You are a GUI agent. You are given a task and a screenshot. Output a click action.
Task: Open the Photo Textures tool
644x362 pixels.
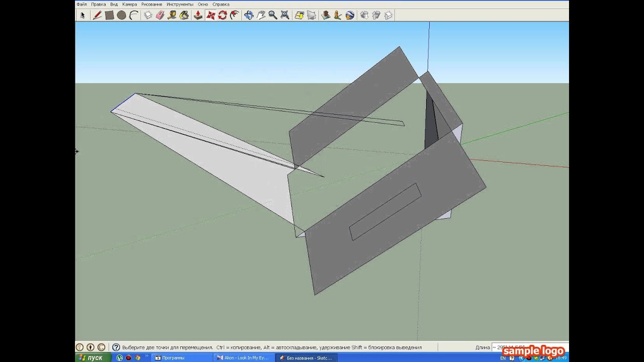click(x=338, y=15)
